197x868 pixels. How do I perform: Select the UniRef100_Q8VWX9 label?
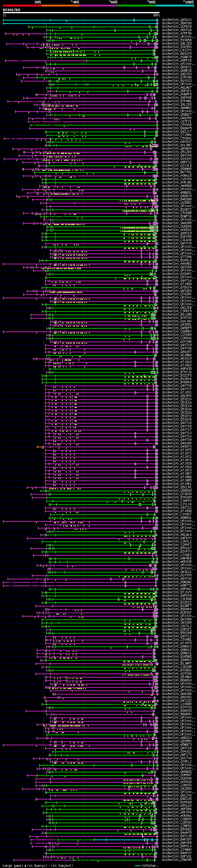pos(177,149)
